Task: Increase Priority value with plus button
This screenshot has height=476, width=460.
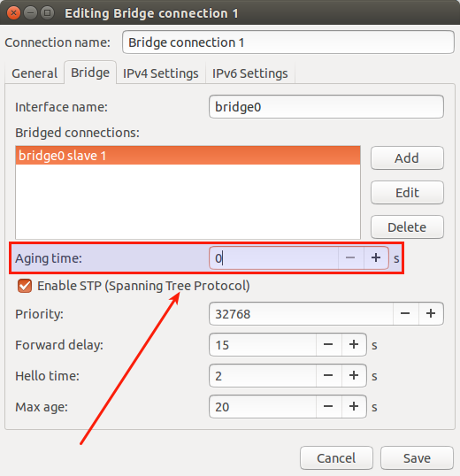Action: 431,313
